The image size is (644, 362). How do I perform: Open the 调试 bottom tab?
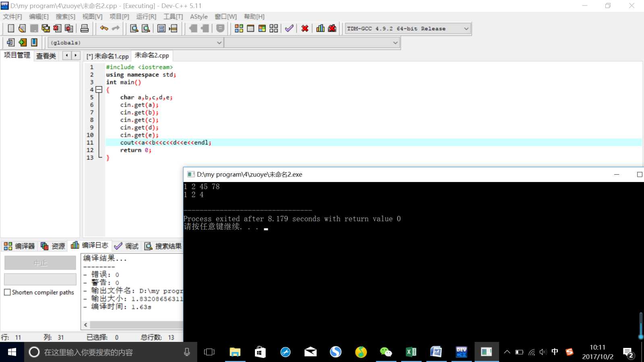coord(126,246)
